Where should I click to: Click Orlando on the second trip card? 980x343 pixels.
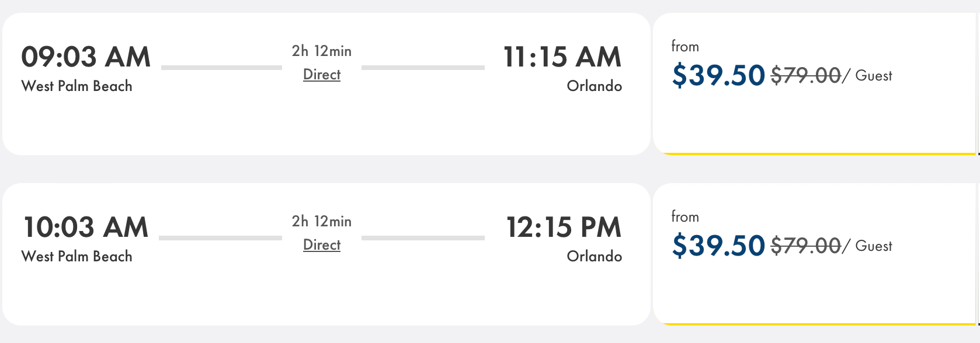pyautogui.click(x=594, y=256)
